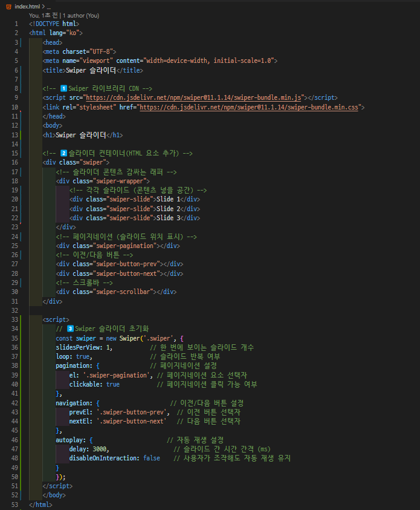Click the "clickable: true" option
Image resolution: width=420 pixels, height=510 pixels.
point(94,384)
